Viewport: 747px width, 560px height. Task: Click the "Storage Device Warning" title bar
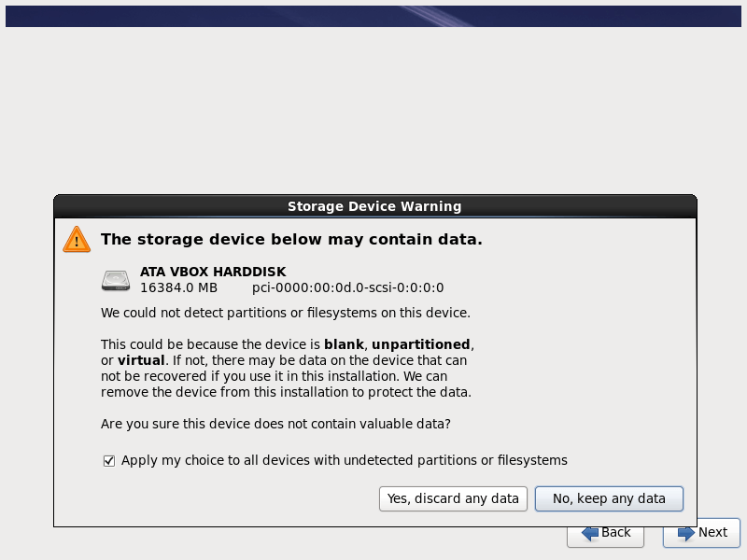click(374, 206)
